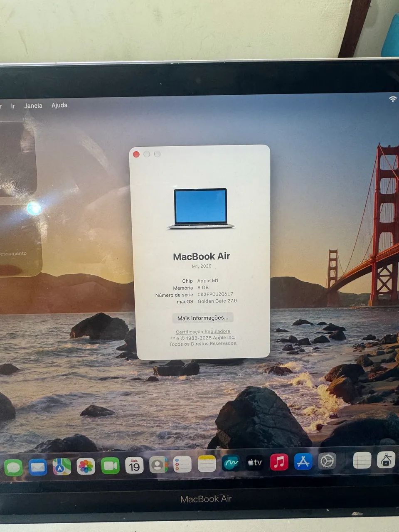Open the rightmost Dock icon
399x532 pixels.
coord(386,460)
